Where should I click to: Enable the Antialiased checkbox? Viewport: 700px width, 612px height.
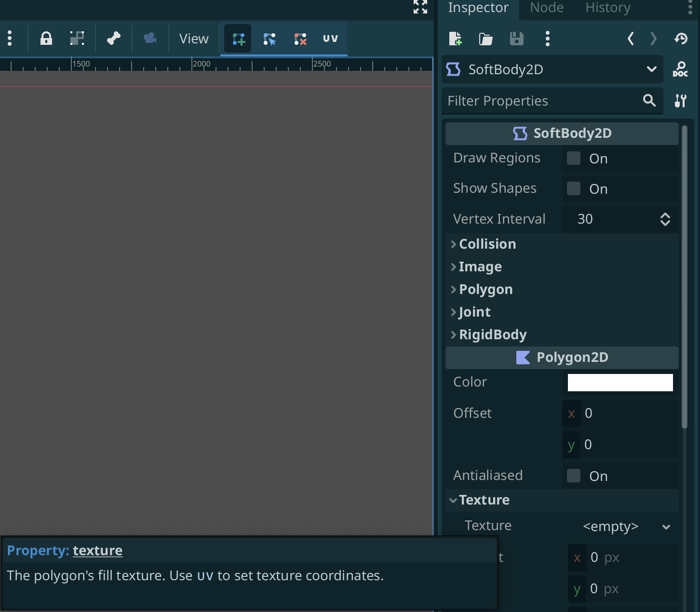[x=574, y=476]
